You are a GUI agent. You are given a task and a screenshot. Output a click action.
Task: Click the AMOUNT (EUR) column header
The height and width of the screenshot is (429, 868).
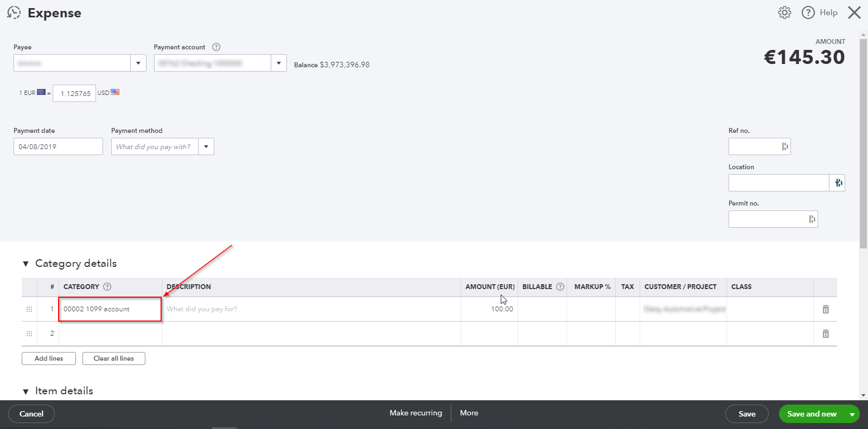[x=490, y=286]
